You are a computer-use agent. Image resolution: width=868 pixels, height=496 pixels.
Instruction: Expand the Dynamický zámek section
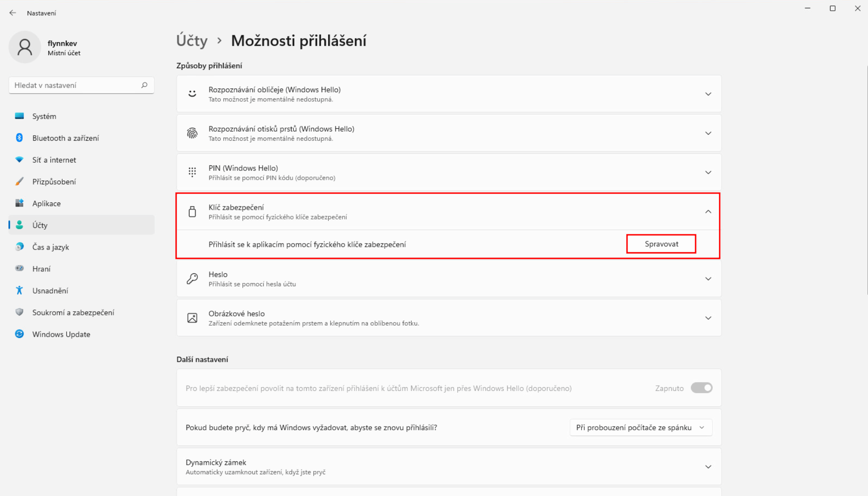708,467
